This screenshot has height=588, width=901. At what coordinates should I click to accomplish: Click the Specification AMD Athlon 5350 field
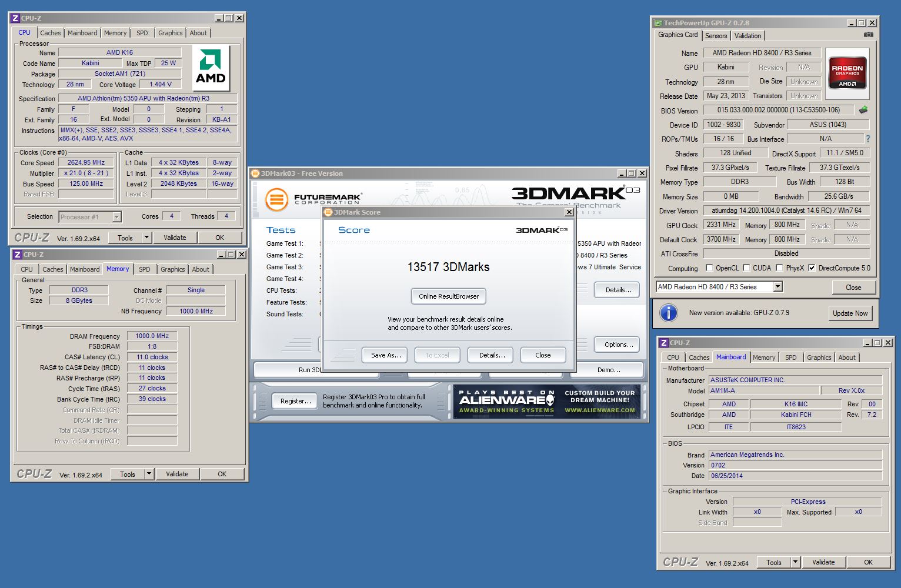point(147,98)
